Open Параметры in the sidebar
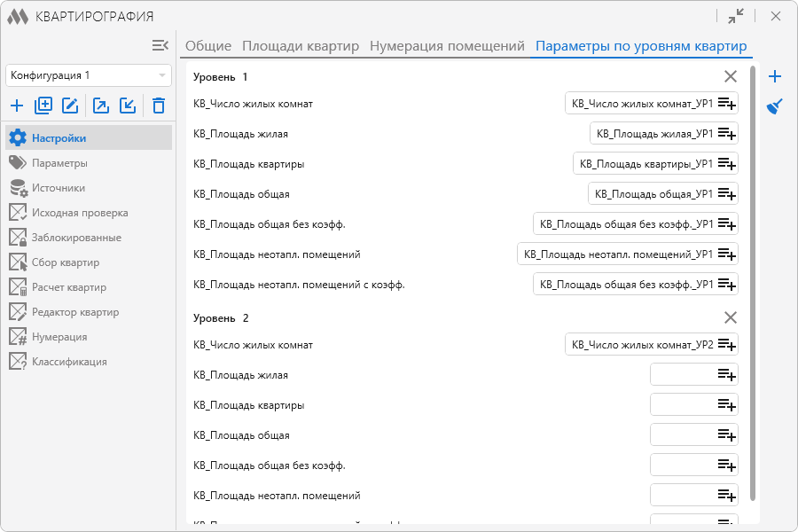Screen dimensions: 798x532 coord(59,163)
